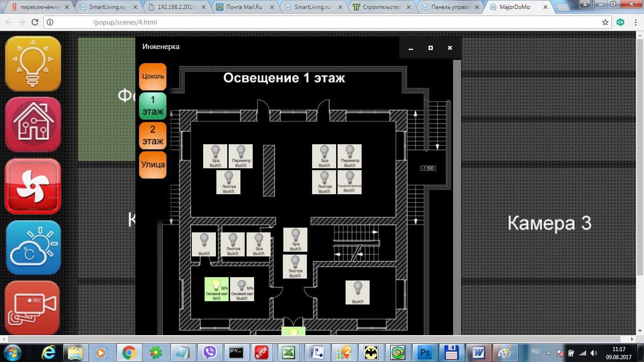Minimize the Инженерка popup window
644x362 pixels.
411,48
